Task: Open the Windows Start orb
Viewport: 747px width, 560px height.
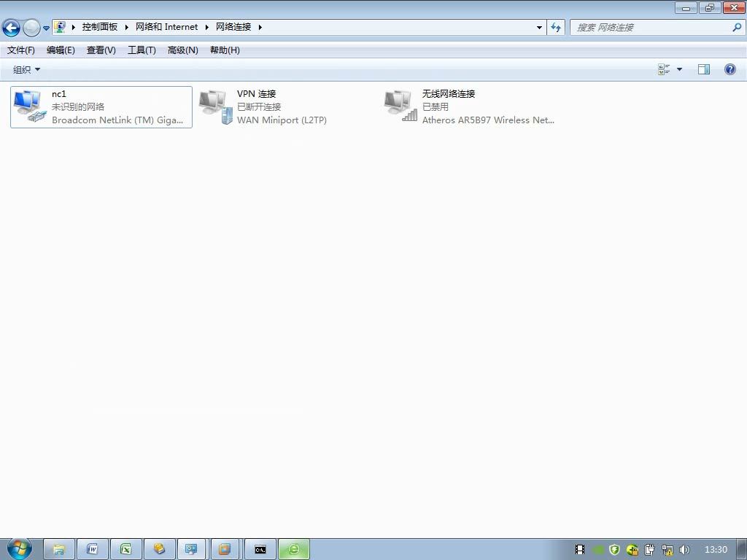Action: point(20,548)
